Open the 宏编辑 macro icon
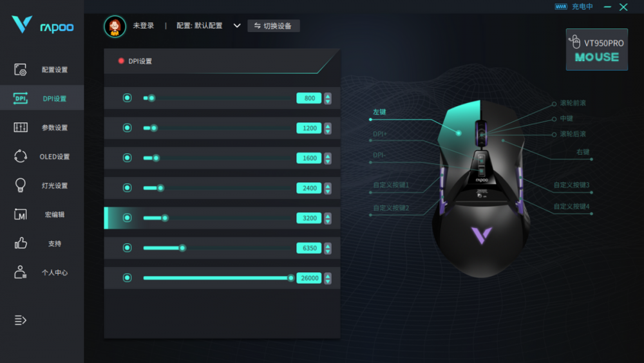The image size is (644, 363). 20,214
